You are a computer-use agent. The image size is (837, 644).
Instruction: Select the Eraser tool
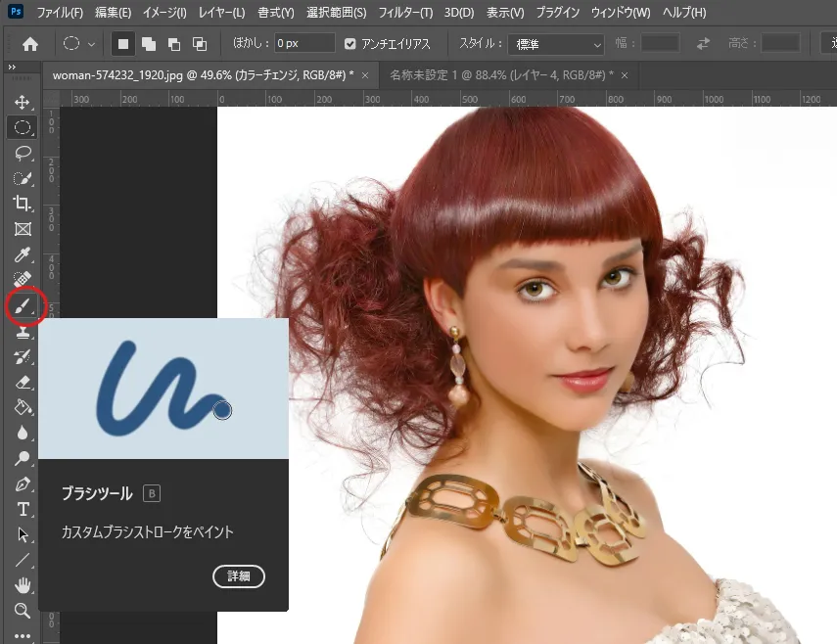[22, 382]
